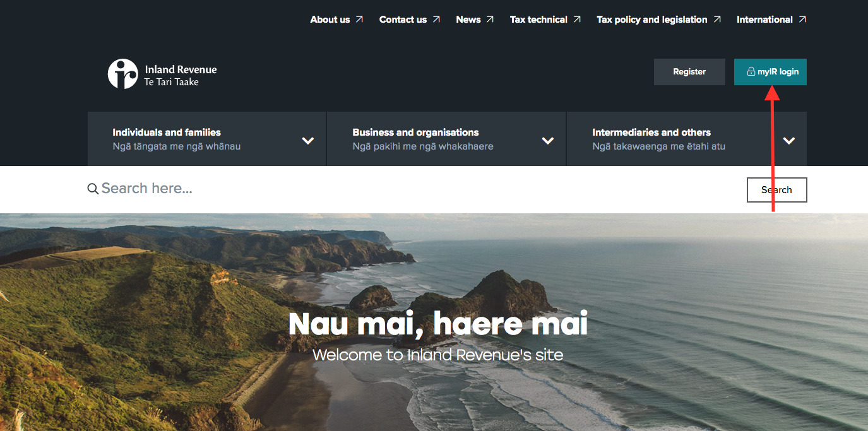Click the external arrow beside International
This screenshot has width=868, height=431.
pyautogui.click(x=802, y=20)
